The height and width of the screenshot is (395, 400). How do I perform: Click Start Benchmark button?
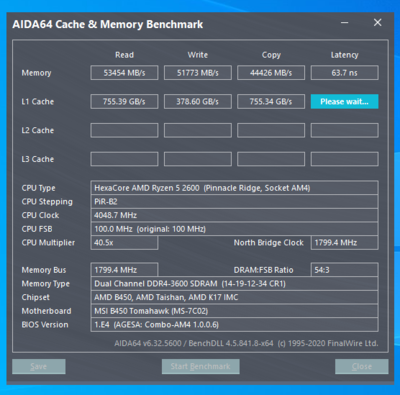point(200,366)
